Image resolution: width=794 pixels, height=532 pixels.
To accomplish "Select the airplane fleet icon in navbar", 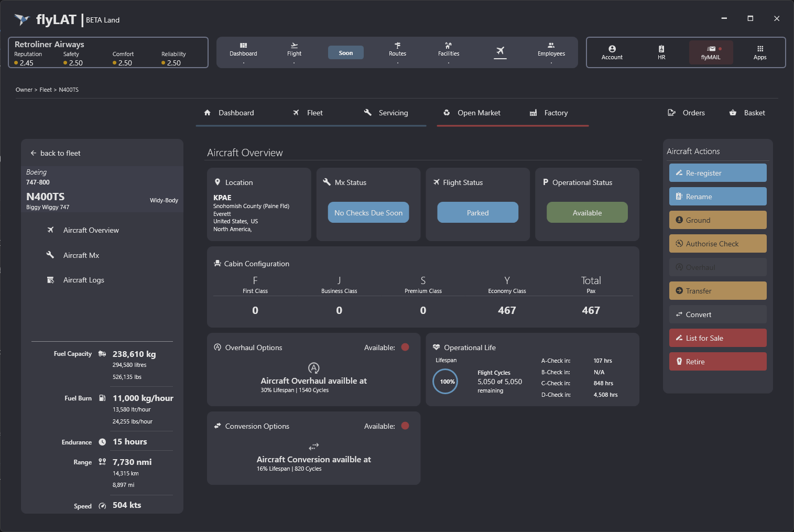I will (500, 51).
